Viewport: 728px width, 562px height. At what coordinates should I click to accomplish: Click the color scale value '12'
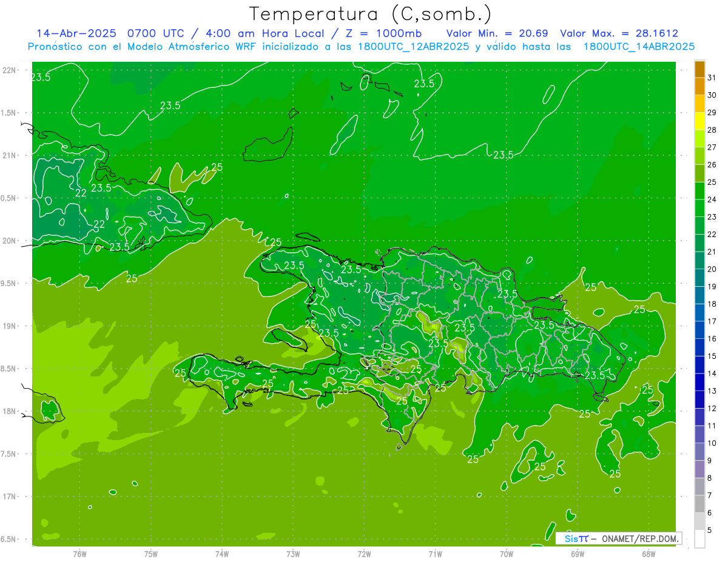pos(712,409)
